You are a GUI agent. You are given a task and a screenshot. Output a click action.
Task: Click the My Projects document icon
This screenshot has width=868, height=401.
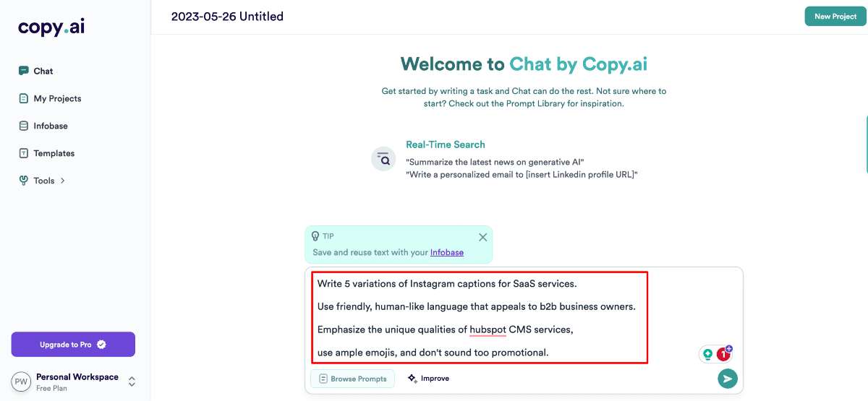[24, 98]
